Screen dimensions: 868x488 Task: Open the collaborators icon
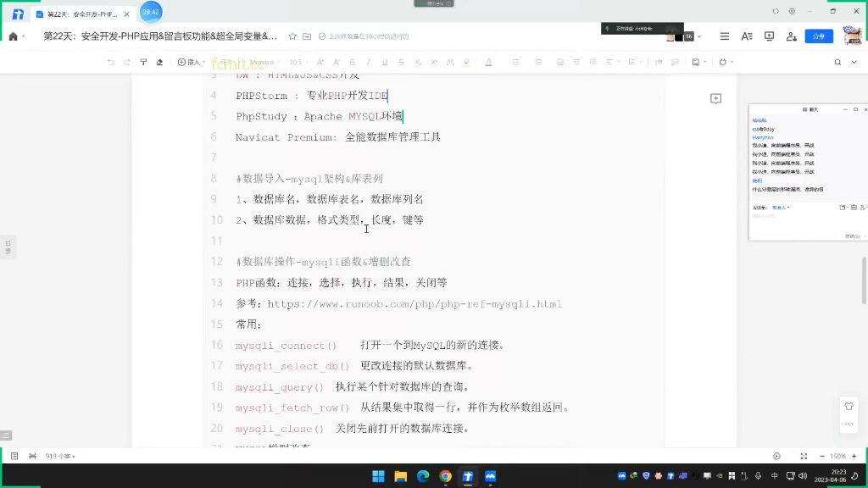pyautogui.click(x=792, y=36)
